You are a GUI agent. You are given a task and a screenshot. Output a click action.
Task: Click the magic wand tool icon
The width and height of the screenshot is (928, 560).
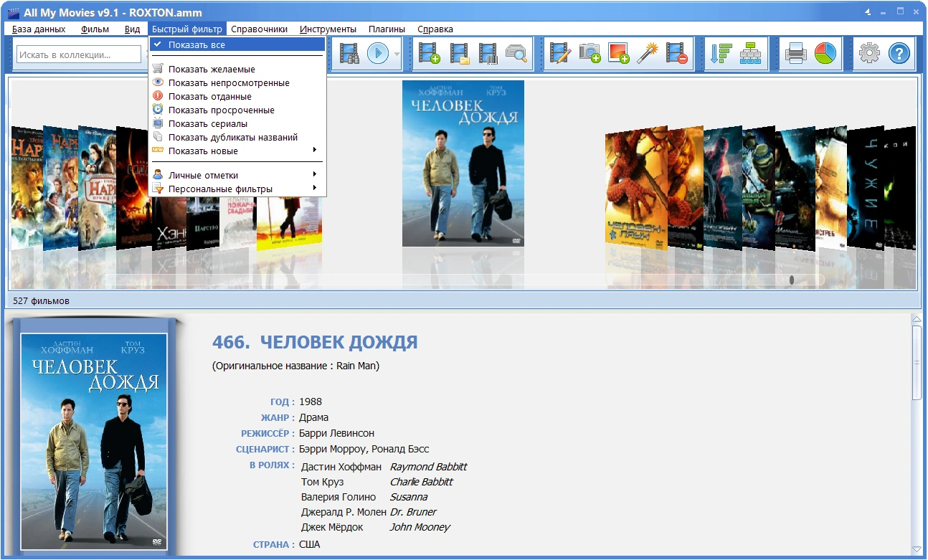pyautogui.click(x=648, y=54)
